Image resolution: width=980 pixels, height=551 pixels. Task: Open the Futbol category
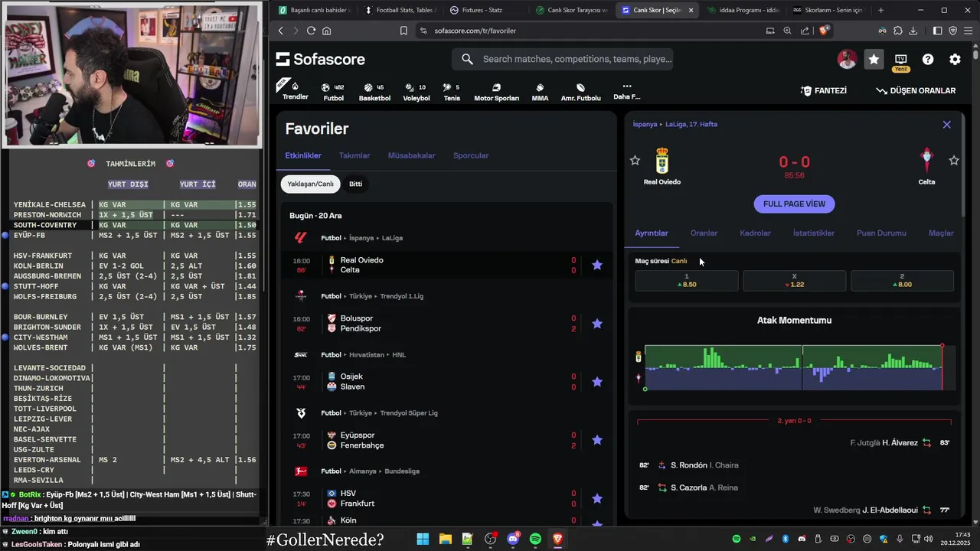coord(333,92)
